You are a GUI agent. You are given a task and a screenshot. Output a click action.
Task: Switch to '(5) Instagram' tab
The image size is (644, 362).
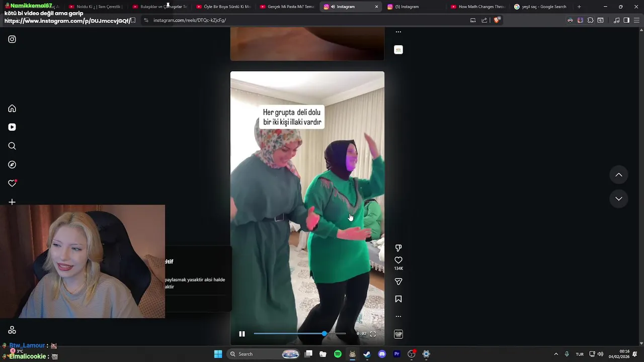coord(415,7)
